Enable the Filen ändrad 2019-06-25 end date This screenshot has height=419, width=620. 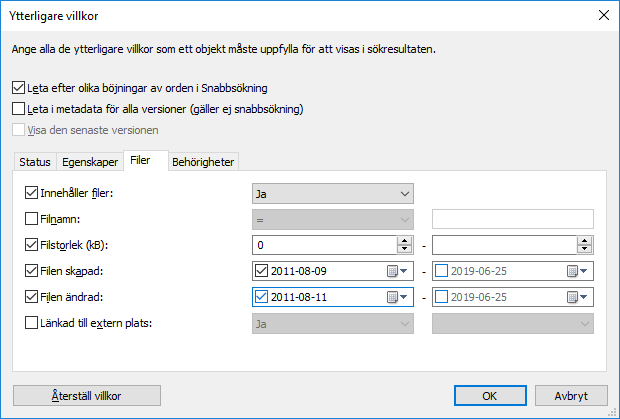point(441,297)
